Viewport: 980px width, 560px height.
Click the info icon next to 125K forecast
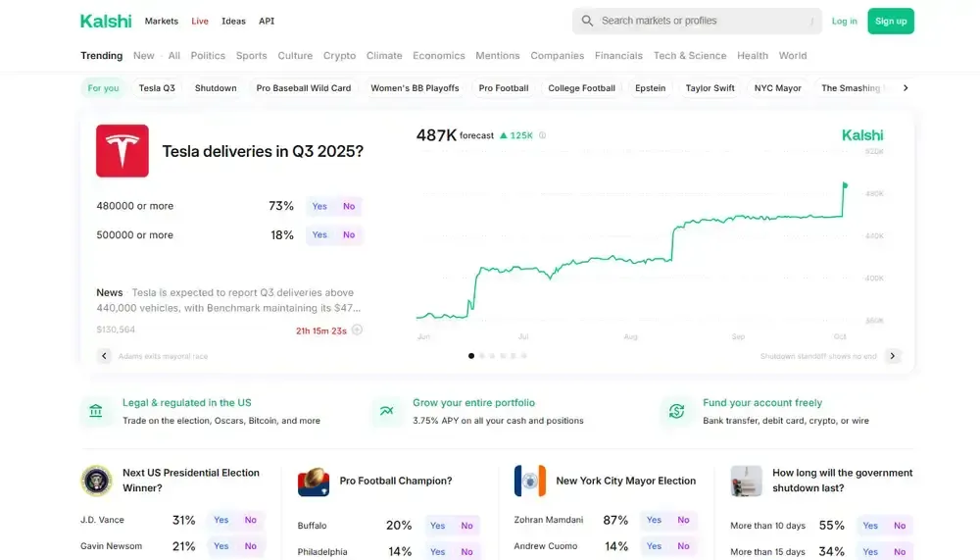(543, 135)
